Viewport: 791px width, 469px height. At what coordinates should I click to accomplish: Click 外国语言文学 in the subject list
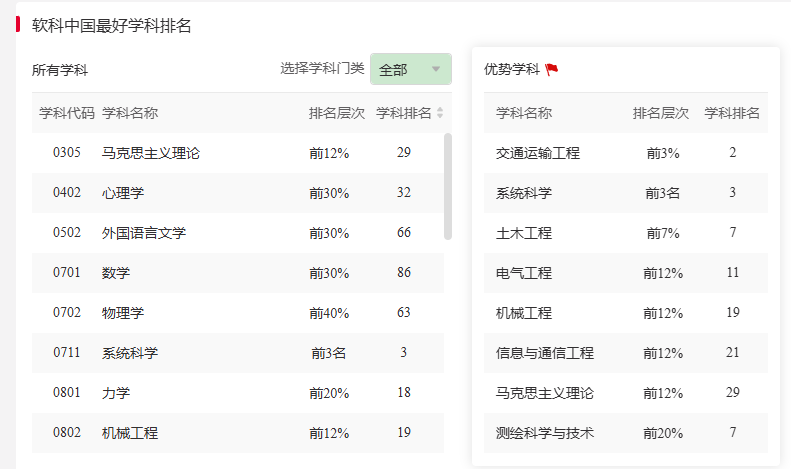tap(143, 233)
